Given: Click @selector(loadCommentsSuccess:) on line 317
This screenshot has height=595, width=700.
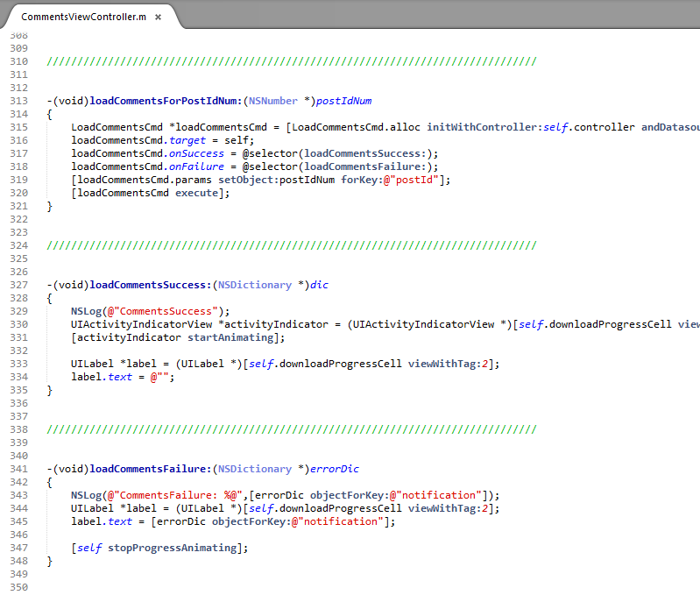Looking at the screenshot, I should click(337, 153).
